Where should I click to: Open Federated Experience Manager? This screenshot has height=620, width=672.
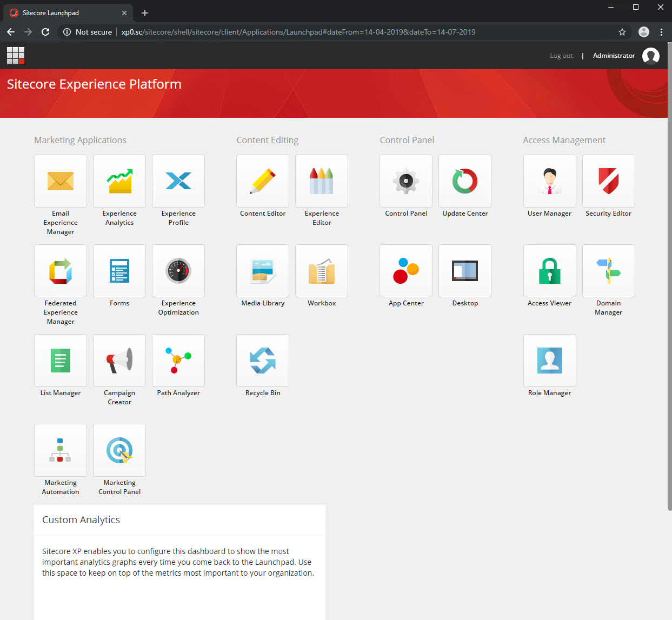coord(61,271)
